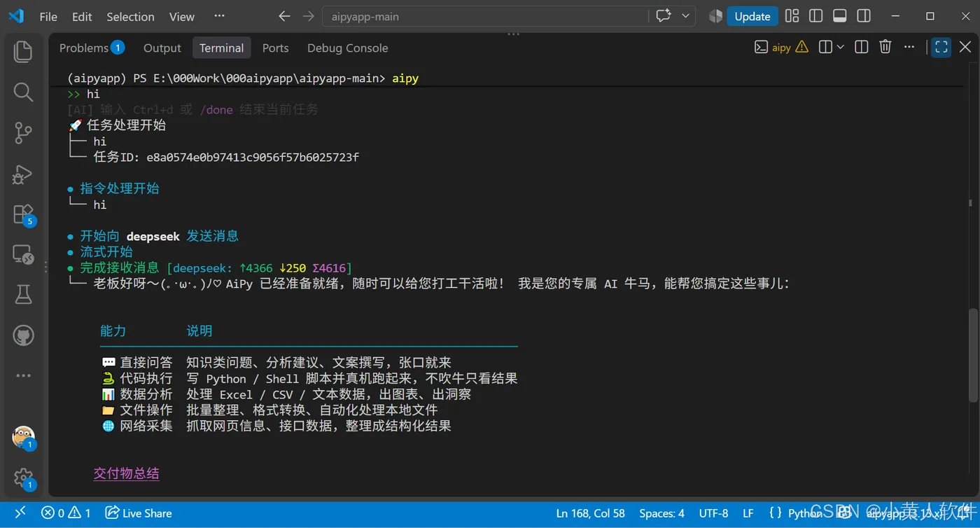
Task: Switch to the Ports tab
Action: (x=275, y=48)
